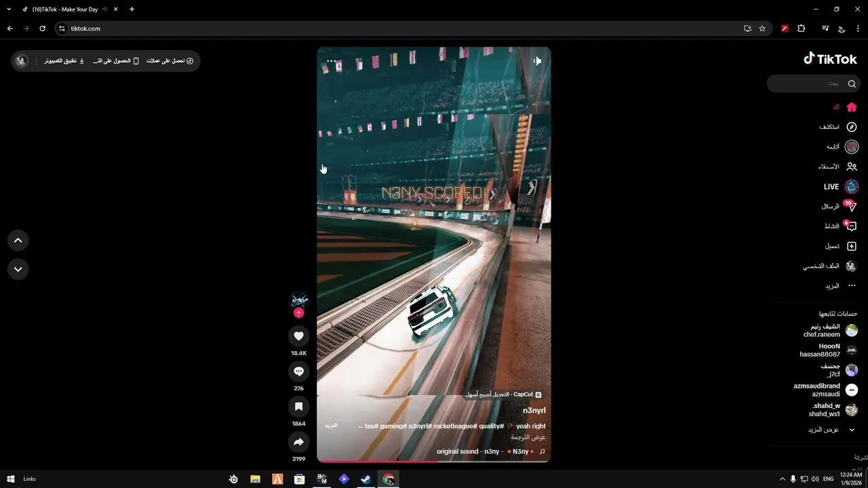The height and width of the screenshot is (488, 868).
Task: Open followed account hassan88087
Action: coord(827,350)
